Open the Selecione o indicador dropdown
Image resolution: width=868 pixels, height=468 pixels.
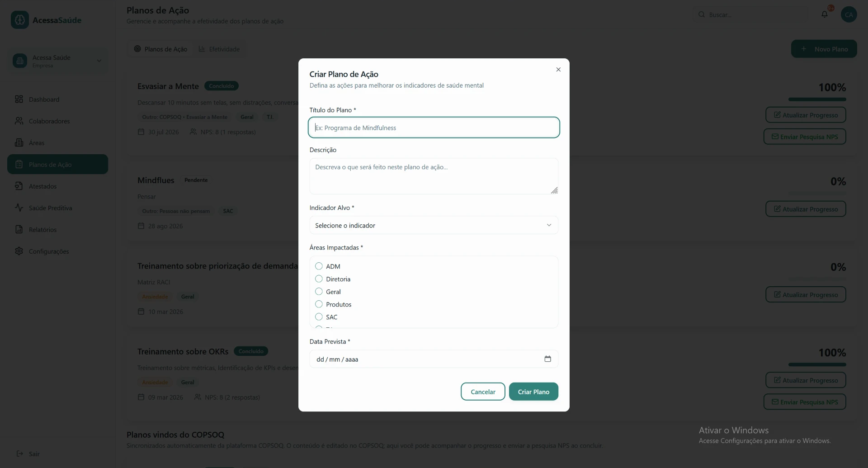click(434, 225)
